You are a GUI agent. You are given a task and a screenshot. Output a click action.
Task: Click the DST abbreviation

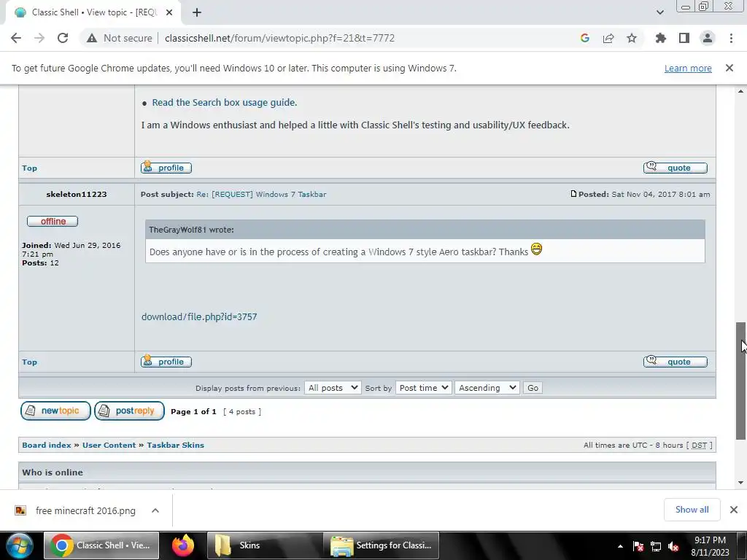699,446
